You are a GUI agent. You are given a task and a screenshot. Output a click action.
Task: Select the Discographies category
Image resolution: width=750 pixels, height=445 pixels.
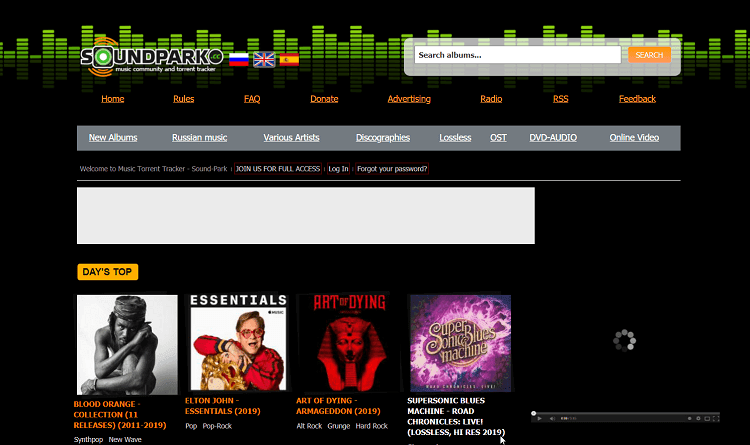(x=383, y=138)
